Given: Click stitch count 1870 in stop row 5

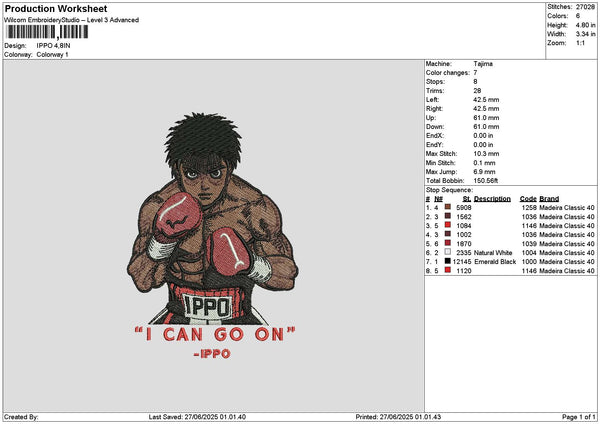Looking at the screenshot, I should [464, 243].
